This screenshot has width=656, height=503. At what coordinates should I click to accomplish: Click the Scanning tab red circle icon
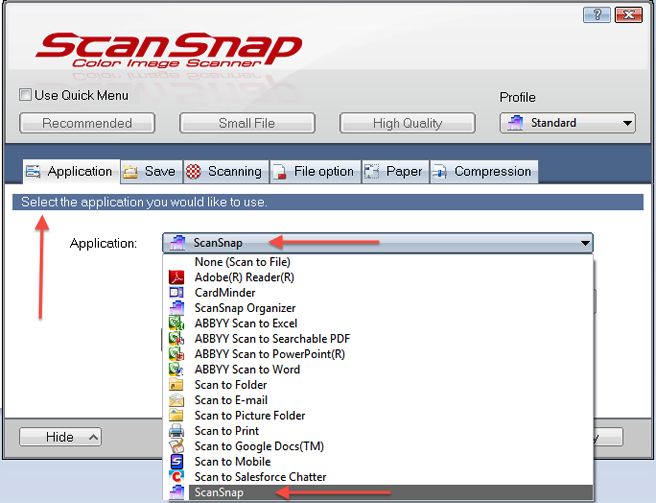click(x=193, y=172)
